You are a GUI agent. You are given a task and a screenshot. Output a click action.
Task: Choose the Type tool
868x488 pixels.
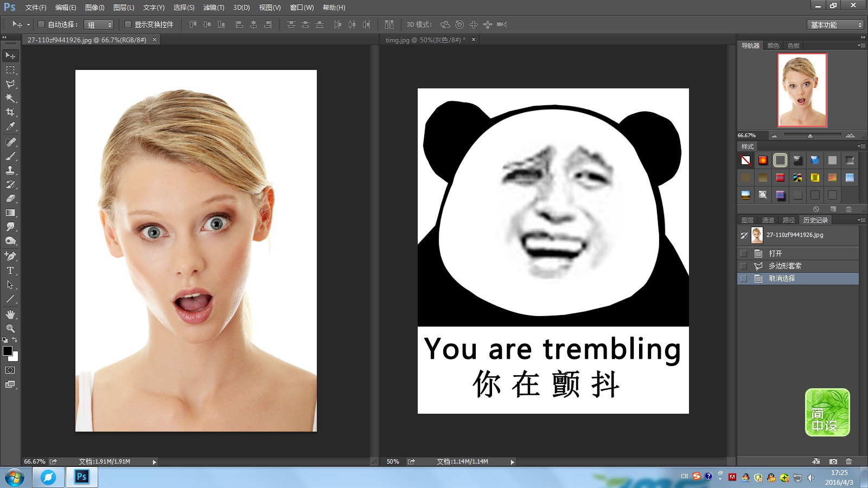tap(10, 271)
